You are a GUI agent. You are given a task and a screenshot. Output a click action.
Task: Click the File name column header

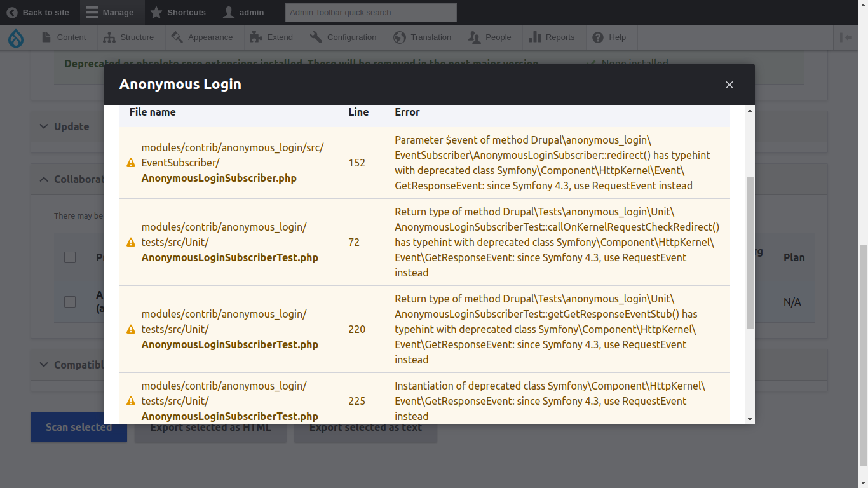tap(153, 112)
